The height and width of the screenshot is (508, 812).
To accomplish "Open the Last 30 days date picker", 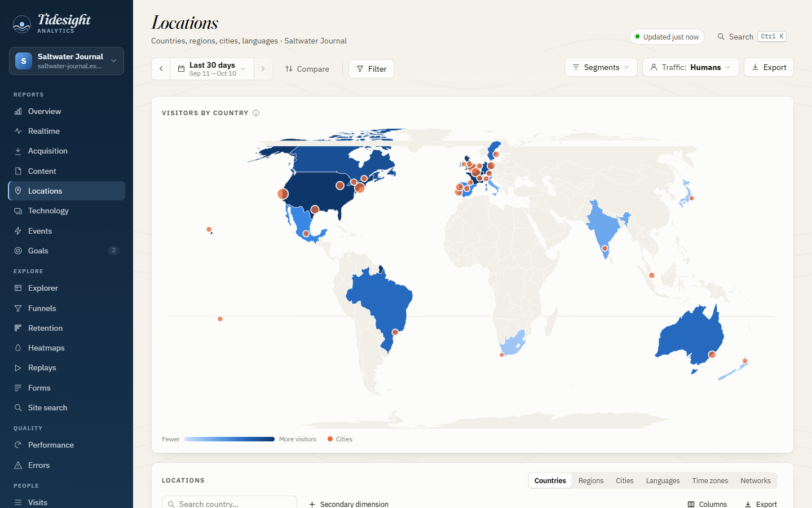I will pyautogui.click(x=212, y=69).
